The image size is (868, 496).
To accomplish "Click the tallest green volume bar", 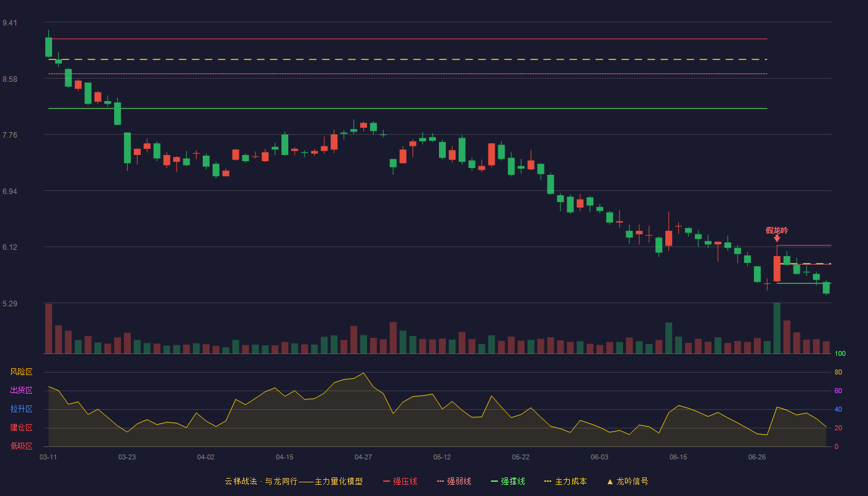I will 777,328.
